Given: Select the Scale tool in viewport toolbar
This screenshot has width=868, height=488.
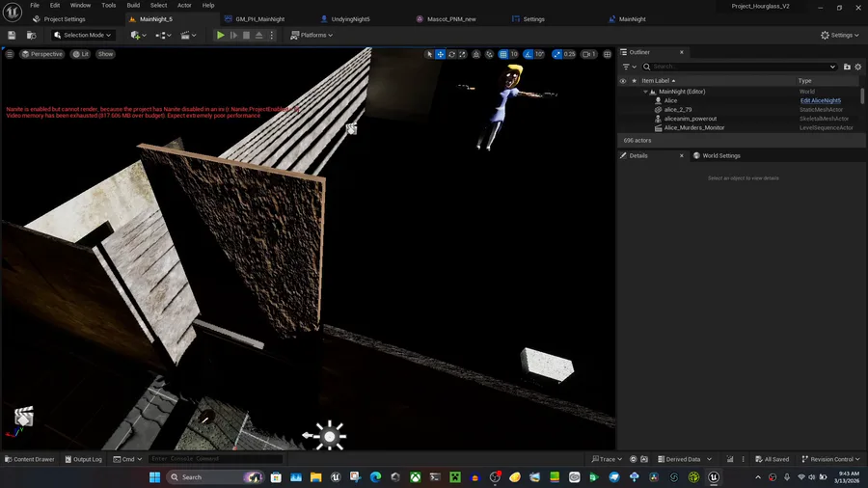Looking at the screenshot, I should [462, 54].
